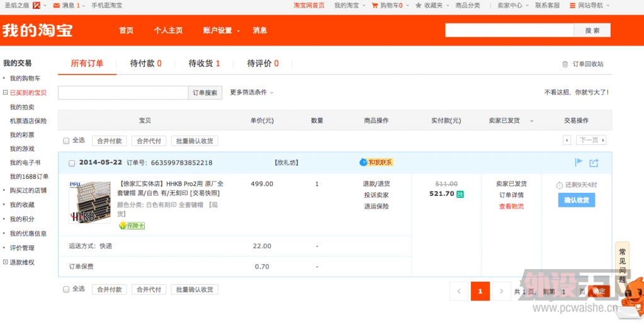Viewport: 644px width, 329px height.
Task: Open 评价管理 in sidebar
Action: pos(22,248)
